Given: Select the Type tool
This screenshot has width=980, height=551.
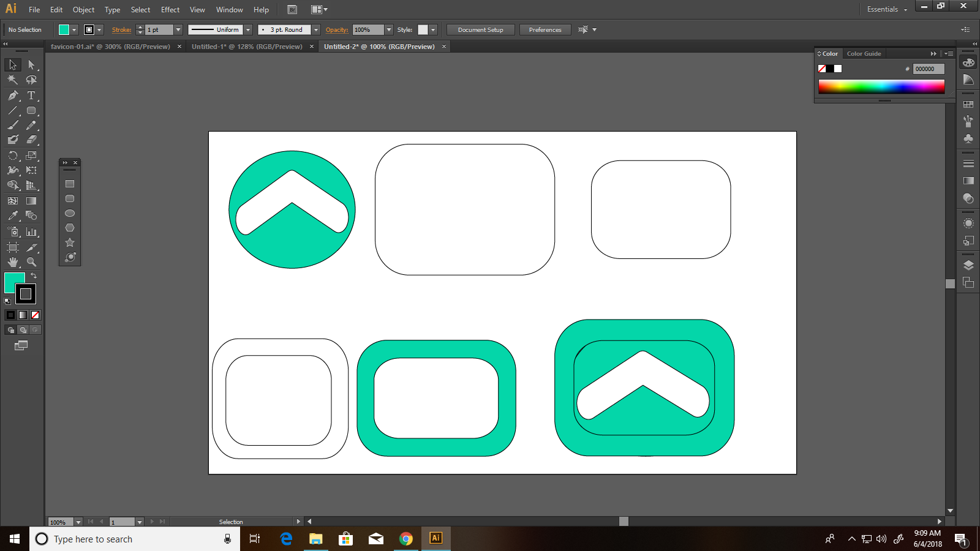Looking at the screenshot, I should click(31, 96).
